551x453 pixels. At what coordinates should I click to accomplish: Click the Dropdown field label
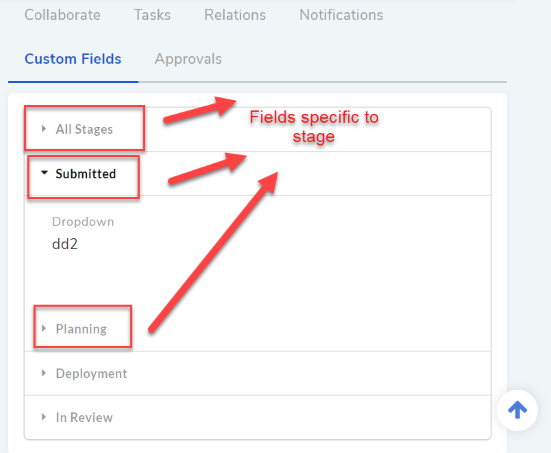83,222
